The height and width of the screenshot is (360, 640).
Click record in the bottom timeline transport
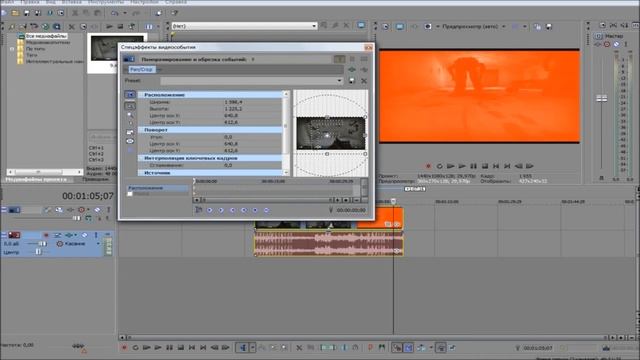[124, 348]
